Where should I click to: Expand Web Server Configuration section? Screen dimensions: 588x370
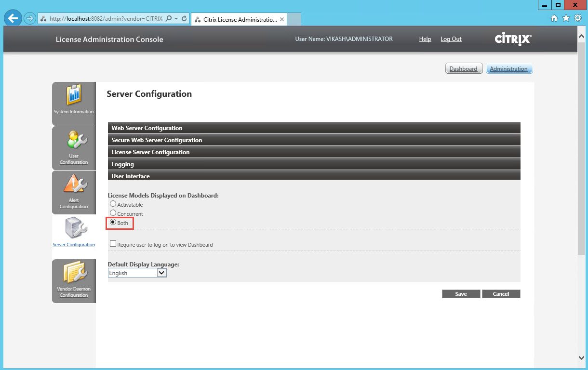coord(314,128)
